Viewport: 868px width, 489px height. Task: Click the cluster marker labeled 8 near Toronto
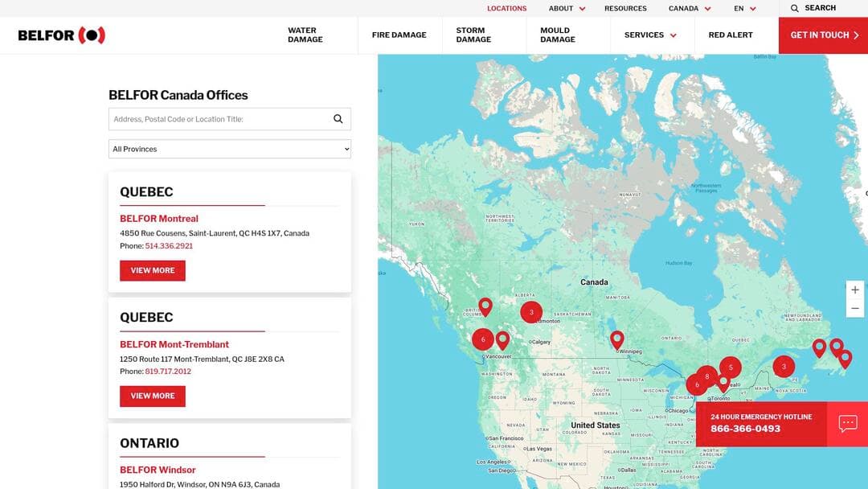tap(706, 376)
